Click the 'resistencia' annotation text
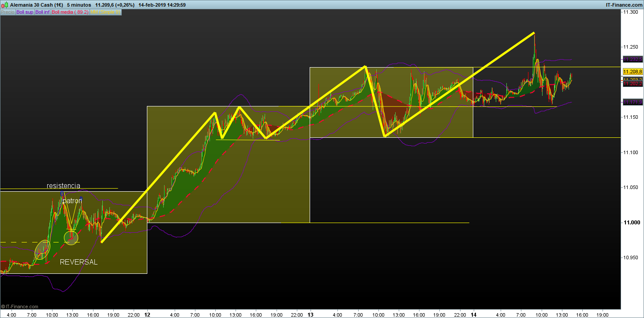The height and width of the screenshot is (318, 644). [64, 185]
